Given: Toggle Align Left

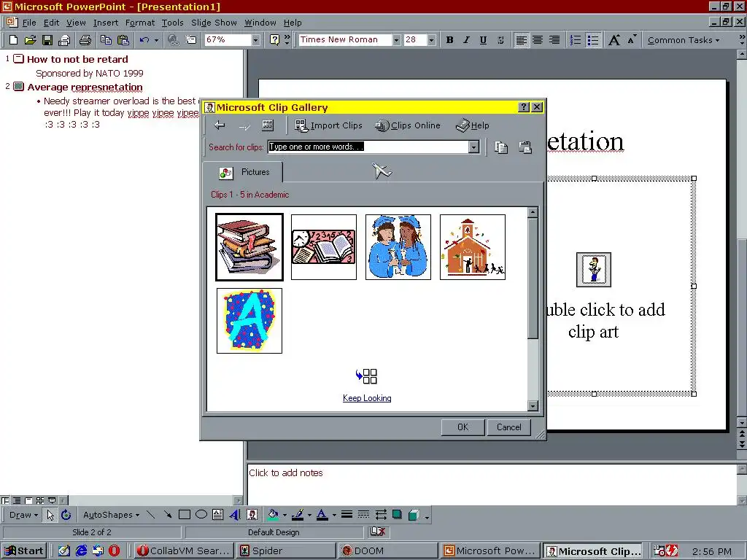Looking at the screenshot, I should tap(521, 40).
